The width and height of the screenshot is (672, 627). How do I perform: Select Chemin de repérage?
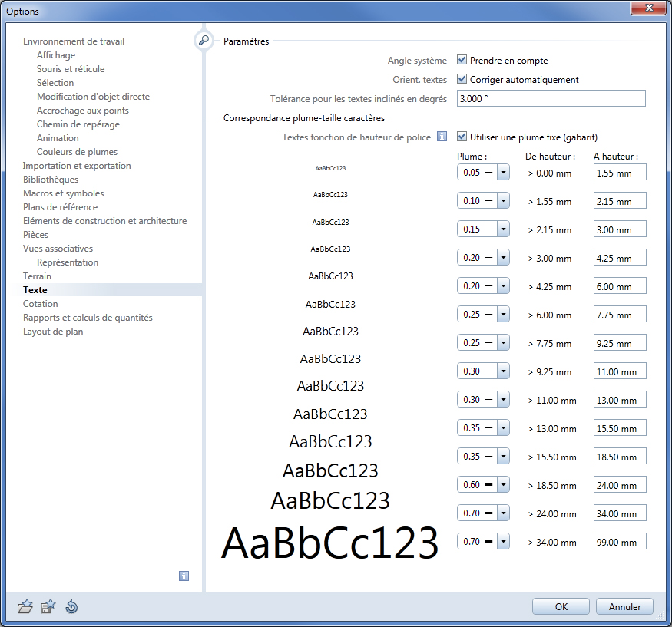click(x=78, y=124)
